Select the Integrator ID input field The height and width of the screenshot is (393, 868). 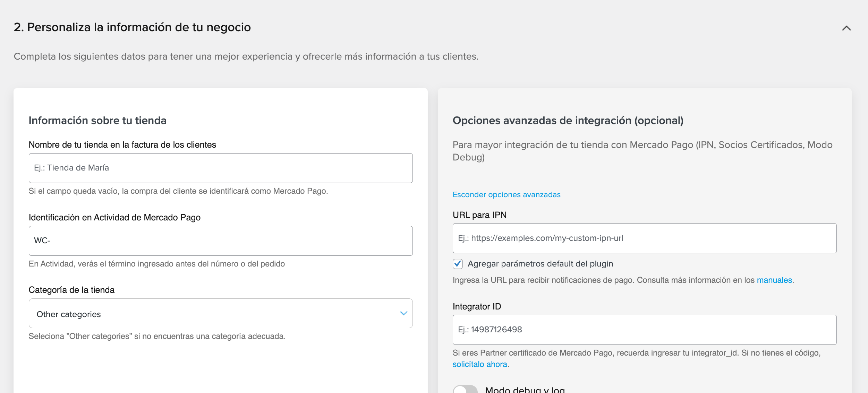point(644,330)
